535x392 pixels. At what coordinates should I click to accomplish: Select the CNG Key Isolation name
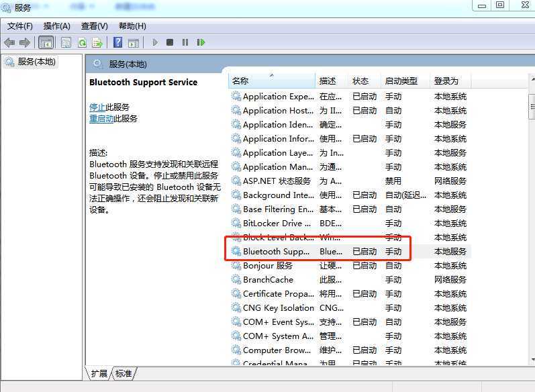(279, 308)
